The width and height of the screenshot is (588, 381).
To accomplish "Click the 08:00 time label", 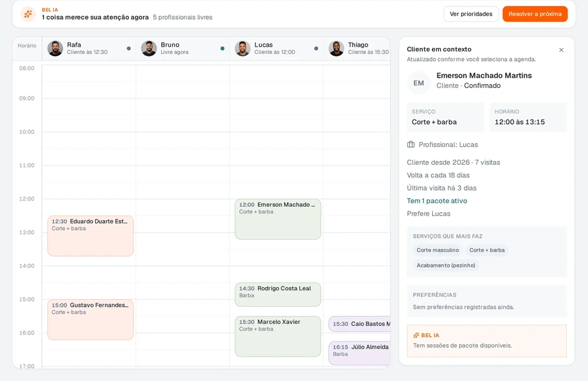I will (x=26, y=68).
